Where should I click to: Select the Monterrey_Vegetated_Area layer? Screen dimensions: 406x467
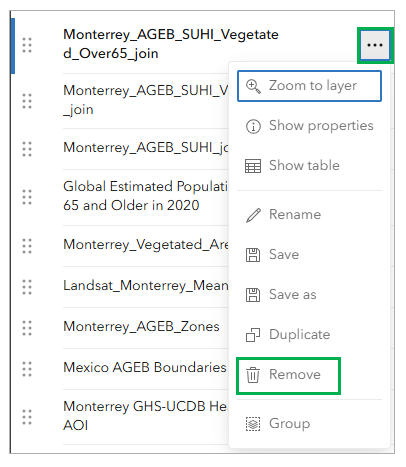click(146, 245)
